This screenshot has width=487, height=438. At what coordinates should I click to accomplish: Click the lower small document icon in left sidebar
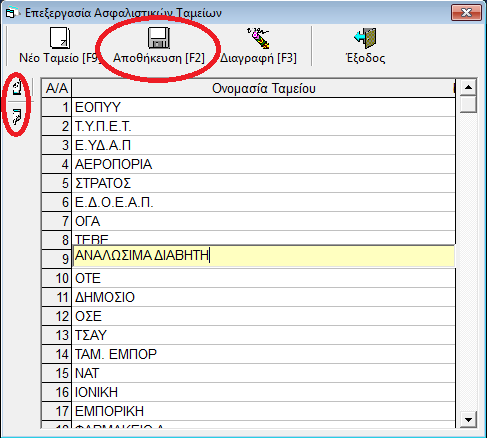17,116
